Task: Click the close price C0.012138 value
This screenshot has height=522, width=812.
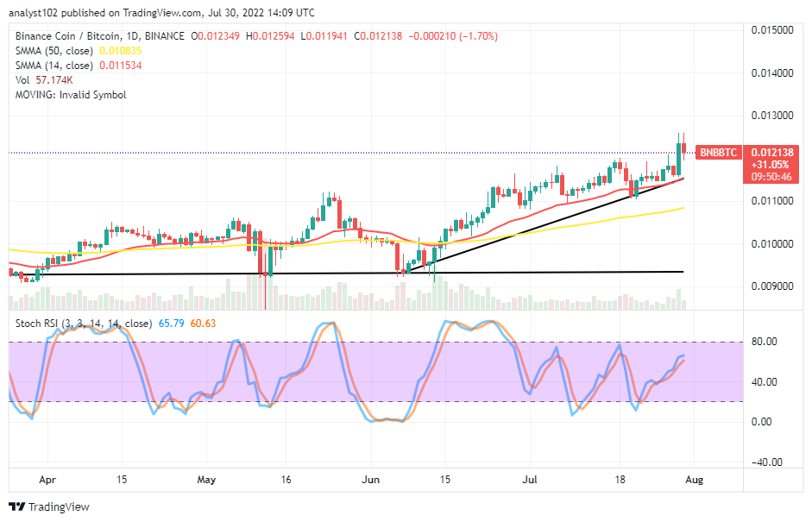Action: pyautogui.click(x=378, y=36)
